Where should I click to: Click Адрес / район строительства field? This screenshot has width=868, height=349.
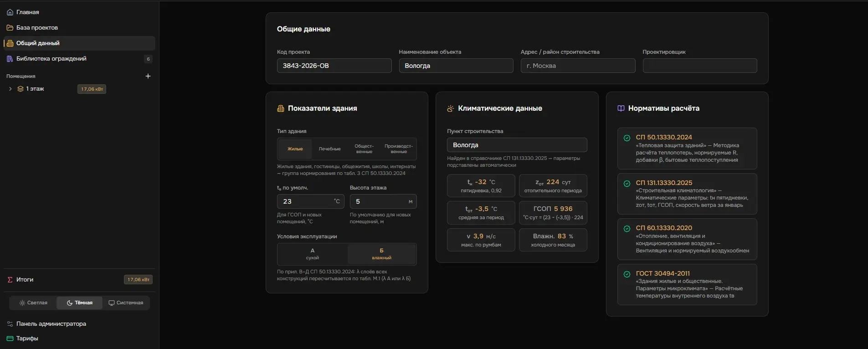tap(578, 66)
